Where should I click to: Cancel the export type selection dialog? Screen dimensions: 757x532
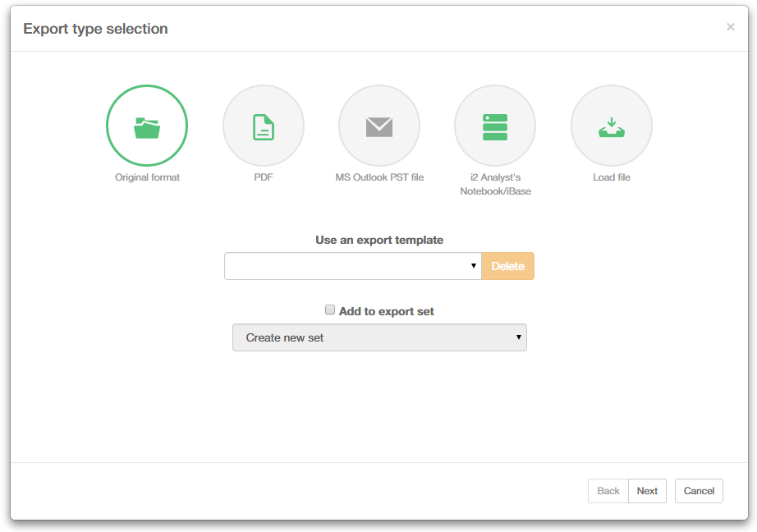click(x=699, y=490)
